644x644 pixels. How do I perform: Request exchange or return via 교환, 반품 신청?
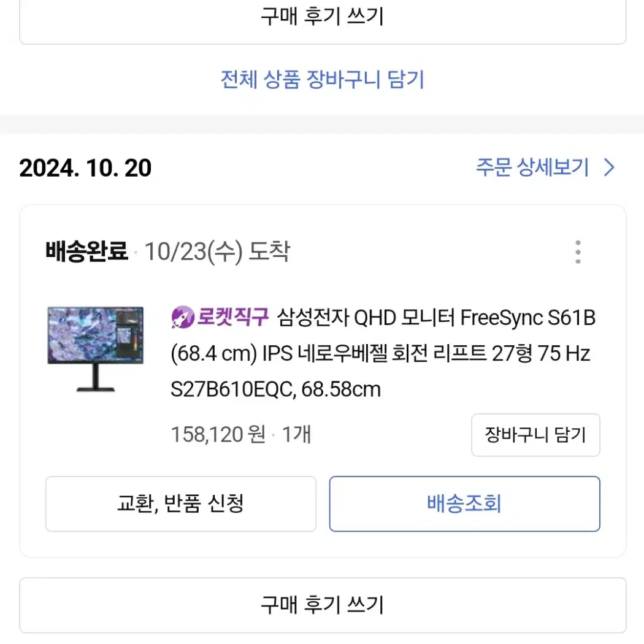(181, 504)
